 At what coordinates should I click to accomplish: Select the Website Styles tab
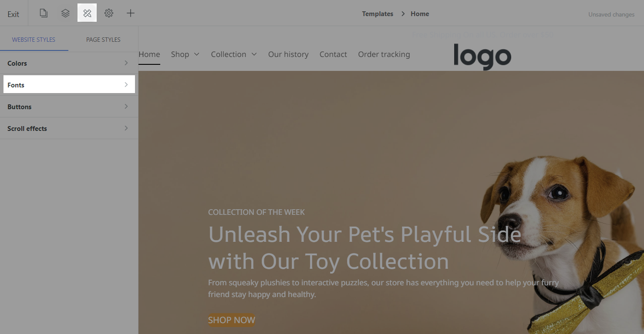[34, 40]
